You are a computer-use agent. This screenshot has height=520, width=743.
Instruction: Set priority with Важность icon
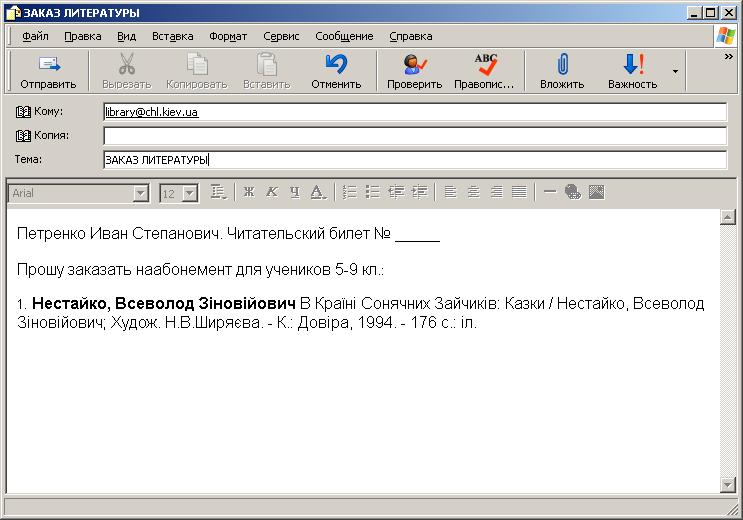pyautogui.click(x=633, y=64)
